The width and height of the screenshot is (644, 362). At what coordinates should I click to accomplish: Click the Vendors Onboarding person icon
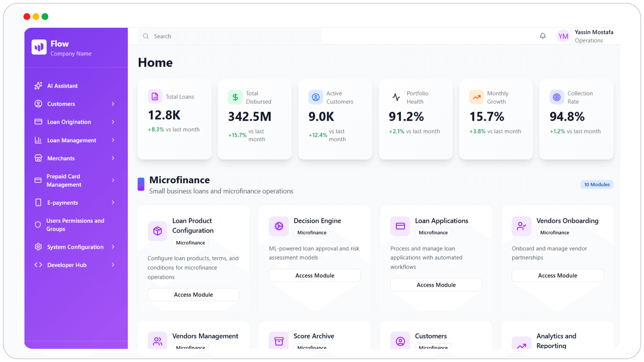click(x=521, y=226)
